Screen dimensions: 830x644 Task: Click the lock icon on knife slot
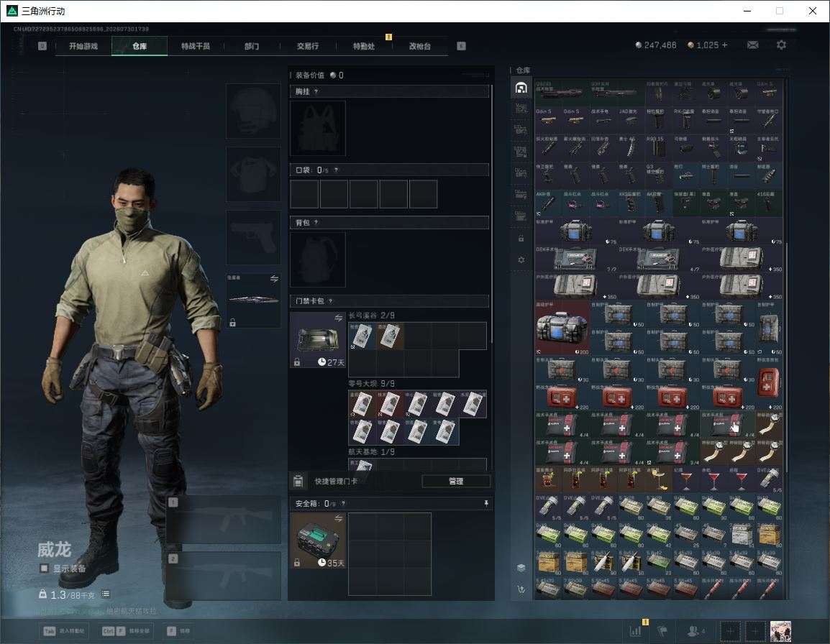(232, 322)
